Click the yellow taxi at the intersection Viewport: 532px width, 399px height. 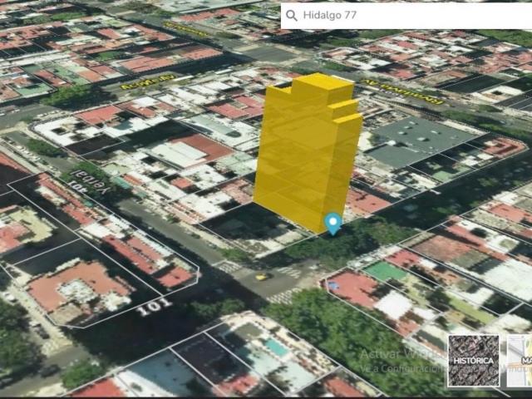point(262,277)
